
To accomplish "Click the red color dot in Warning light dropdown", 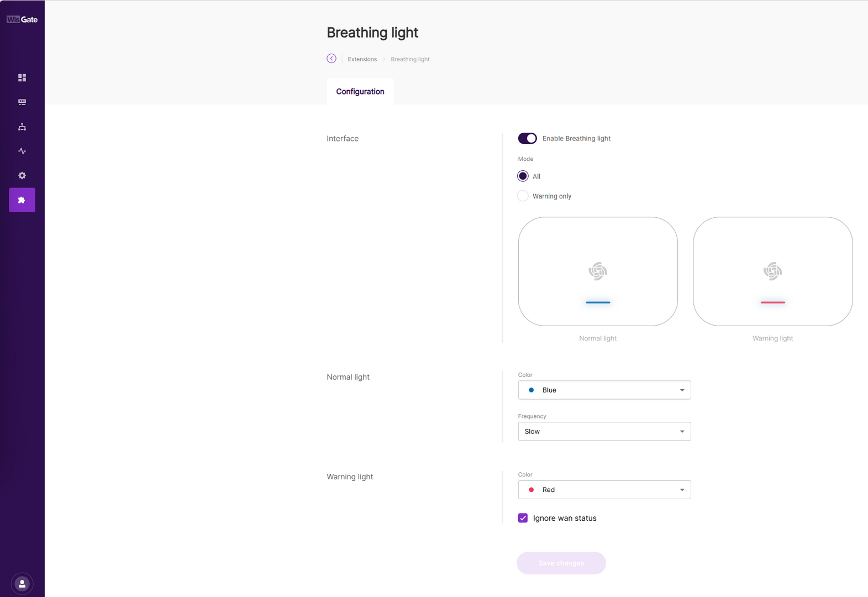I will pos(532,490).
